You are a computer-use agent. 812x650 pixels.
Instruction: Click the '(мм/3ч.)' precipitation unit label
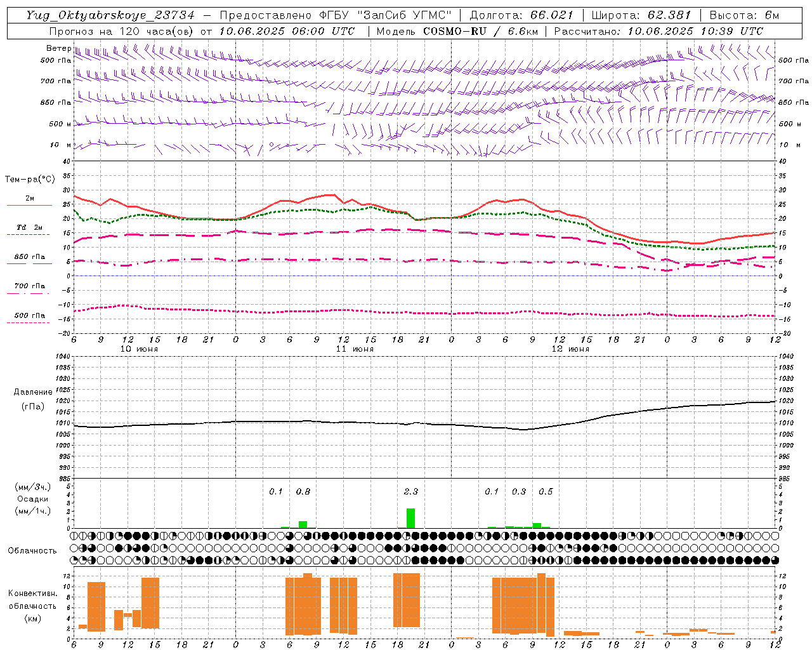coord(32,487)
